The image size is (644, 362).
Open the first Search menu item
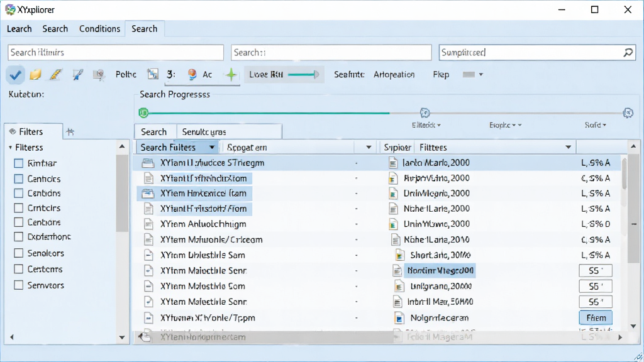click(55, 29)
